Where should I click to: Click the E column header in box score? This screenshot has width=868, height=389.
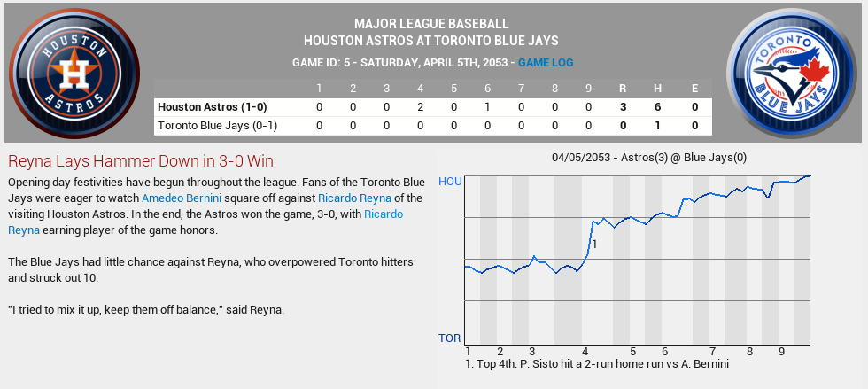pos(695,89)
